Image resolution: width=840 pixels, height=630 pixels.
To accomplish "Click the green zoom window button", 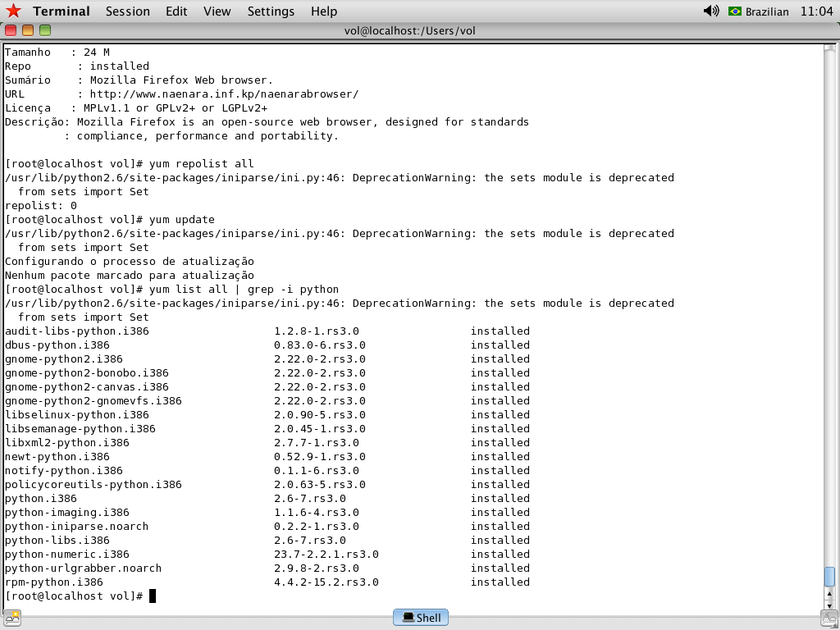I will (45, 30).
